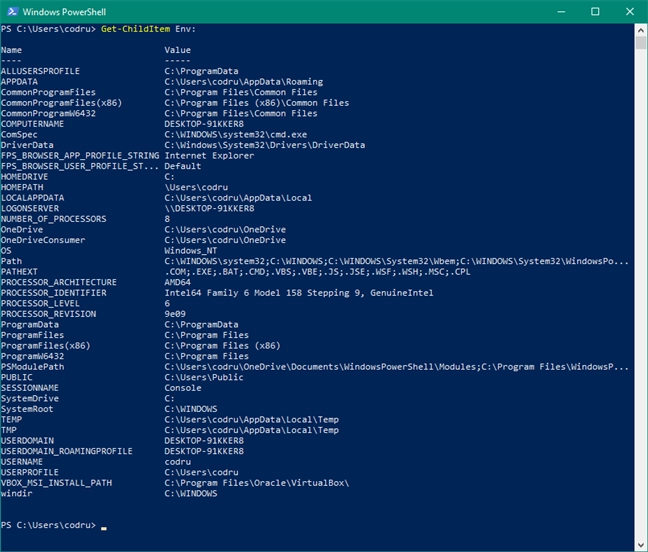Screen dimensions: 648x552
Task: Click the vertical scrollbar thumb
Action: click(x=641, y=43)
